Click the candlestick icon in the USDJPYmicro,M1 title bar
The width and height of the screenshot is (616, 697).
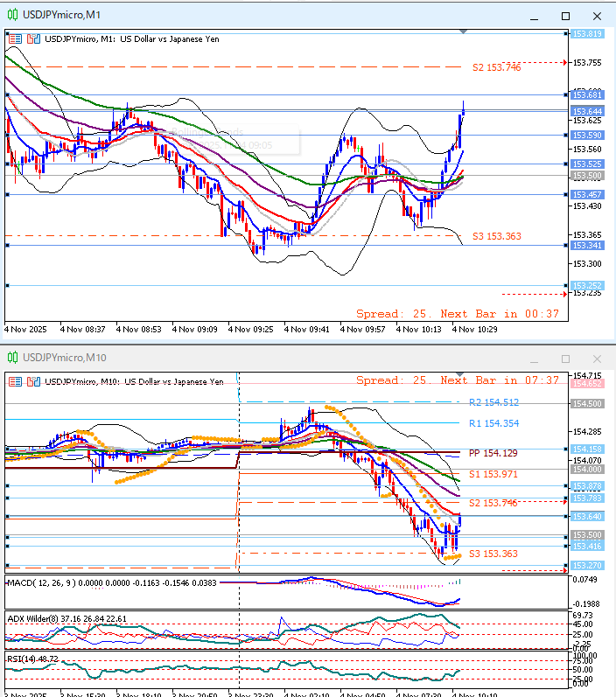pos(12,16)
